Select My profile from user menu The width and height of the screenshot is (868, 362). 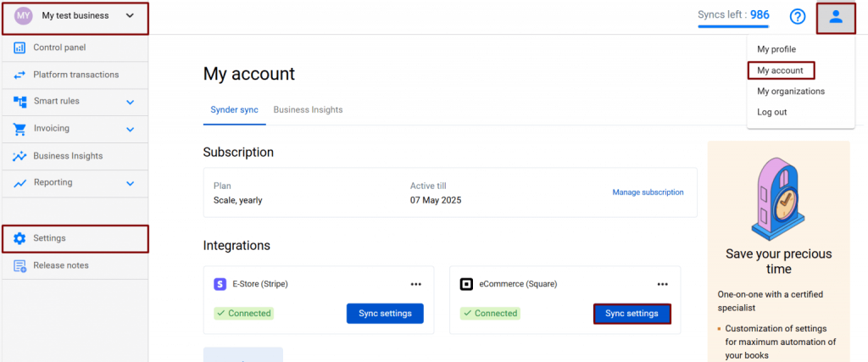click(776, 49)
